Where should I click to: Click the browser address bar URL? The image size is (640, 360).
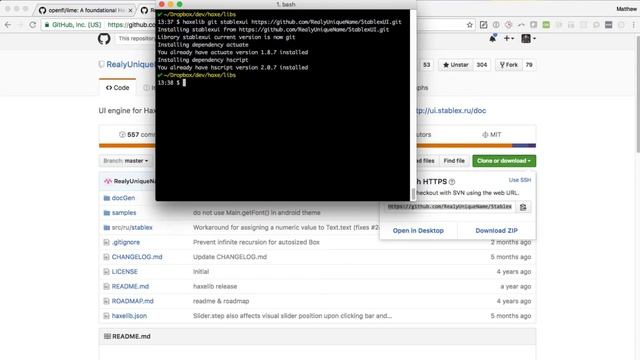[131, 25]
